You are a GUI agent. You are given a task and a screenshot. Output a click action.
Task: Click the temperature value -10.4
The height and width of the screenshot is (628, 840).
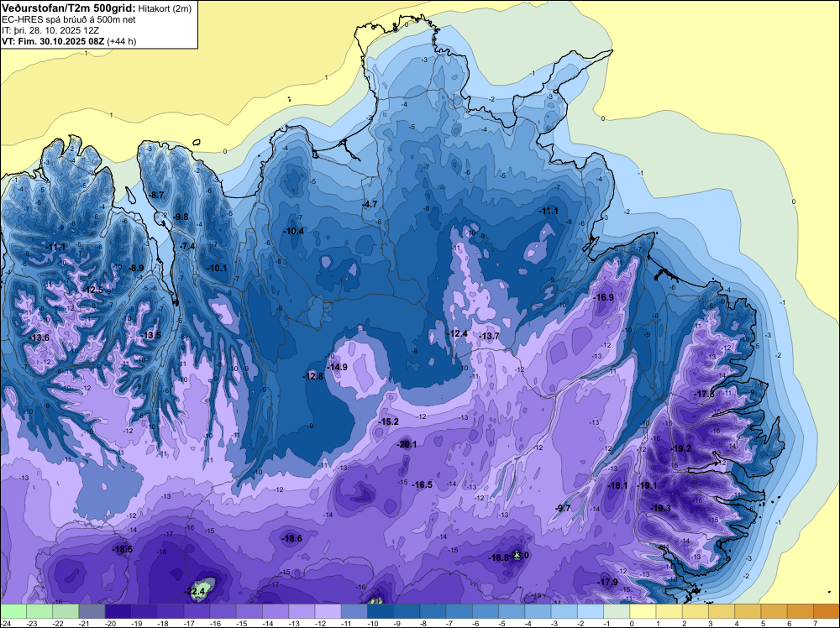point(293,231)
